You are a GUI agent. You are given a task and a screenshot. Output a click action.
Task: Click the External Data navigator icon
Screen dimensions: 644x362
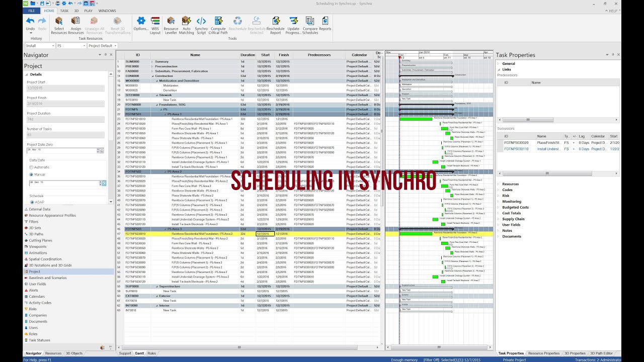26,209
